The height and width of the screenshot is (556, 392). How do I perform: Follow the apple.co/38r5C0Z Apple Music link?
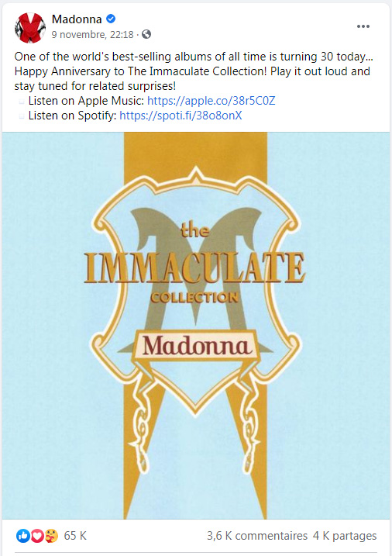pyautogui.click(x=211, y=101)
